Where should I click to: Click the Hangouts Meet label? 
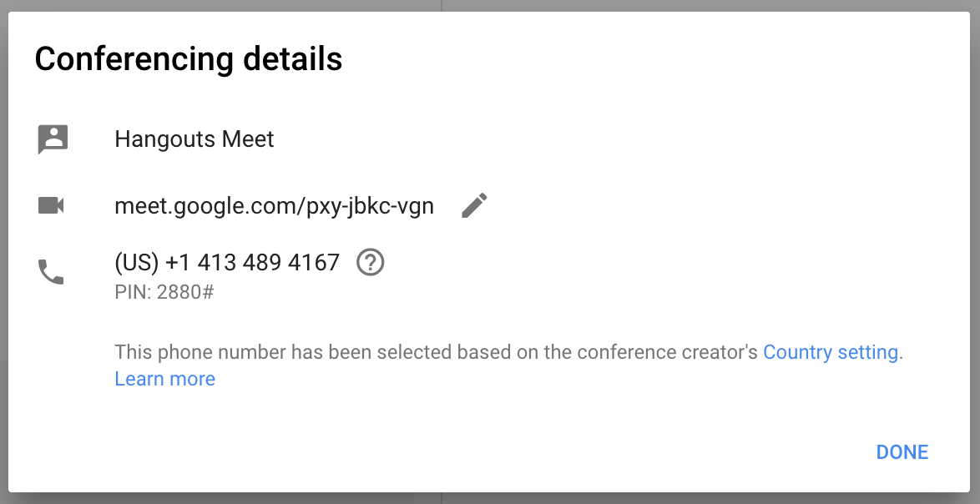194,139
